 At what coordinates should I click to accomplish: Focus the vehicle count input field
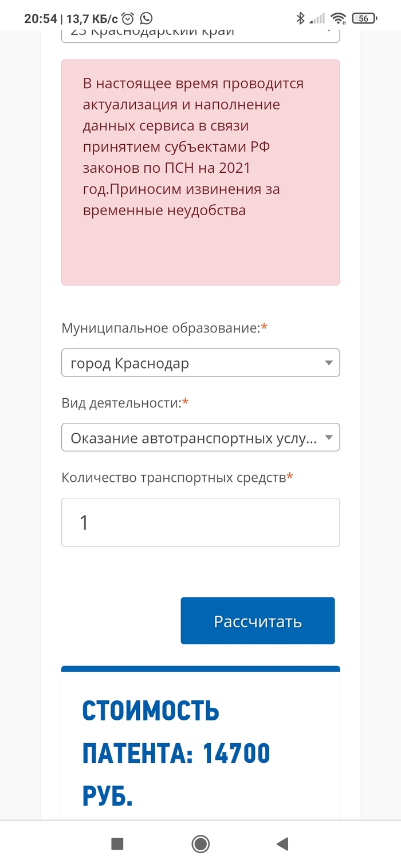coord(200,522)
